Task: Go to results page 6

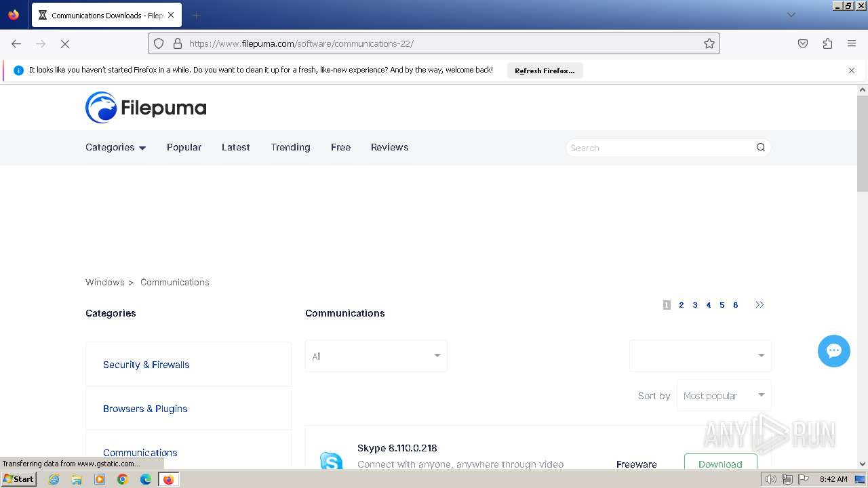Action: tap(736, 305)
